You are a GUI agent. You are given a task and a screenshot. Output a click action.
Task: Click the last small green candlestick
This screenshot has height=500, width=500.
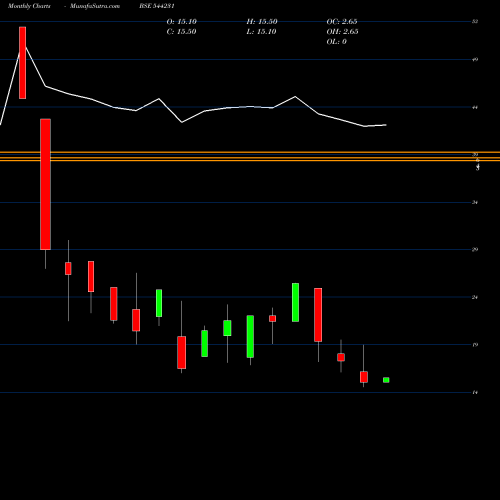point(386,380)
